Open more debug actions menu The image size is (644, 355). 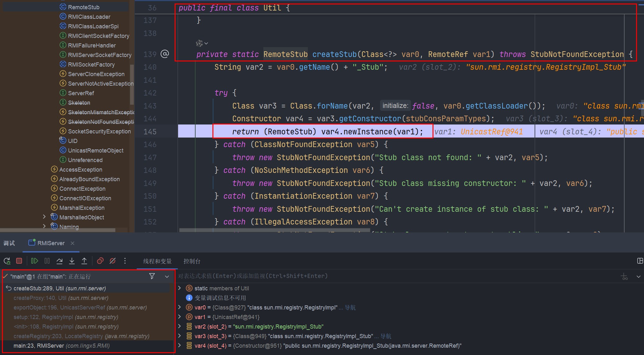[125, 261]
